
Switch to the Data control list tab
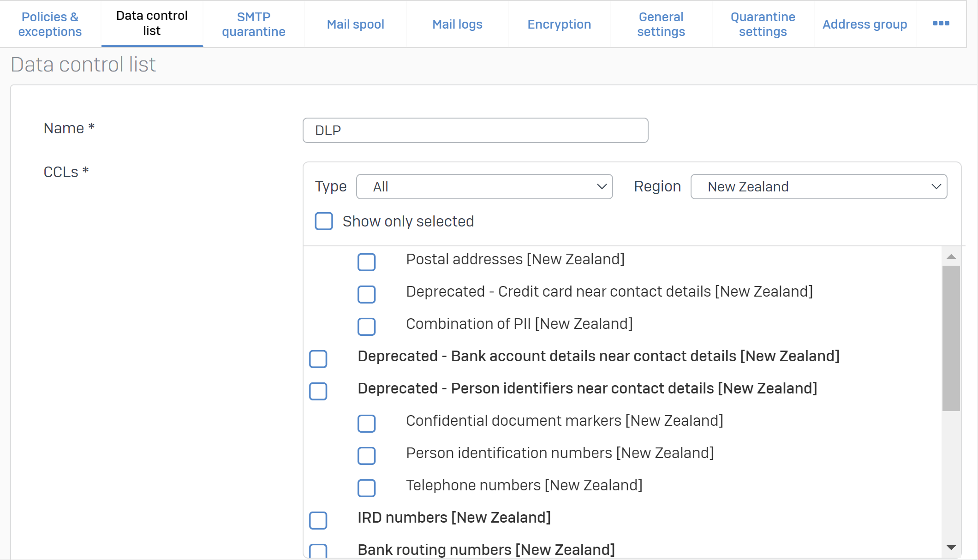pyautogui.click(x=151, y=24)
